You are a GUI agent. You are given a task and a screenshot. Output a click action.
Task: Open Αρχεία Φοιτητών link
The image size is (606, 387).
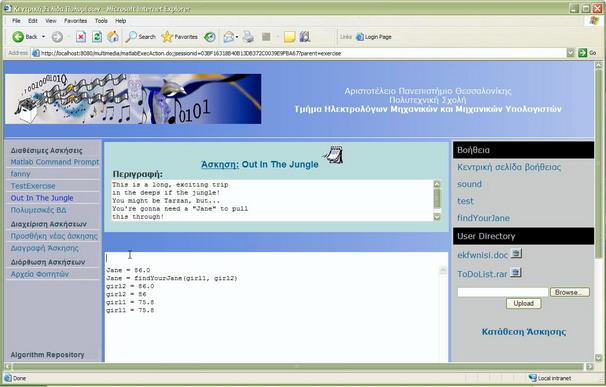[39, 274]
